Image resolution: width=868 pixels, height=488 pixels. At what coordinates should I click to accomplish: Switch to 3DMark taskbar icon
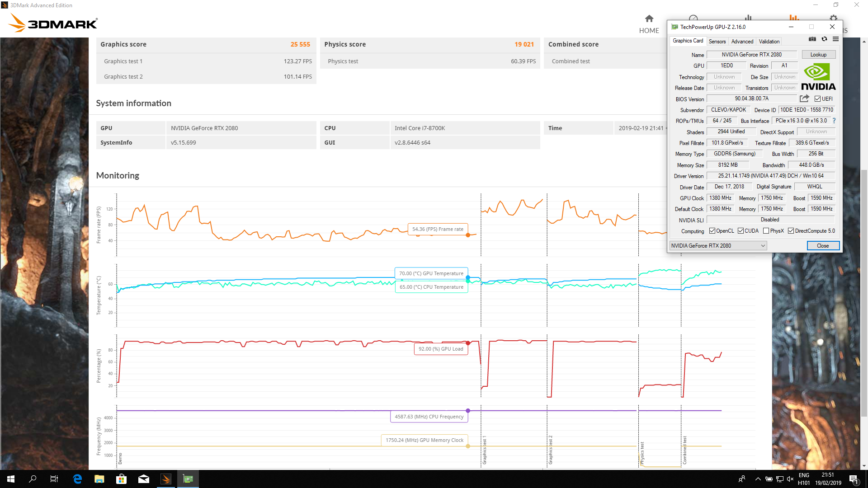coord(166,479)
